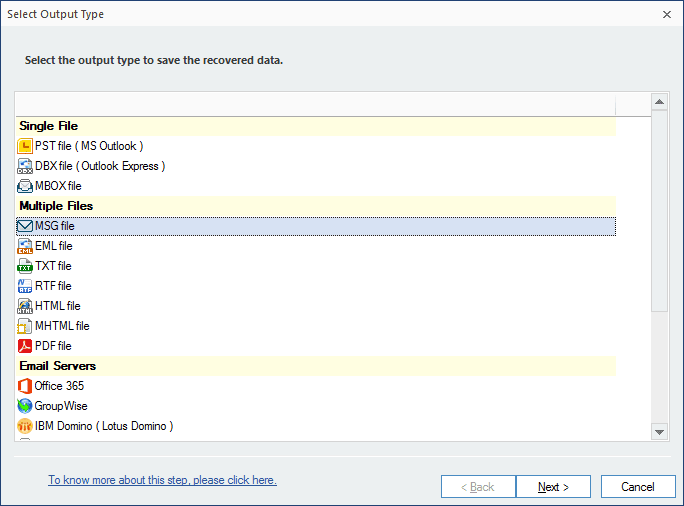This screenshot has height=506, width=684.
Task: Select 'MSG file' output option
Action: [316, 226]
